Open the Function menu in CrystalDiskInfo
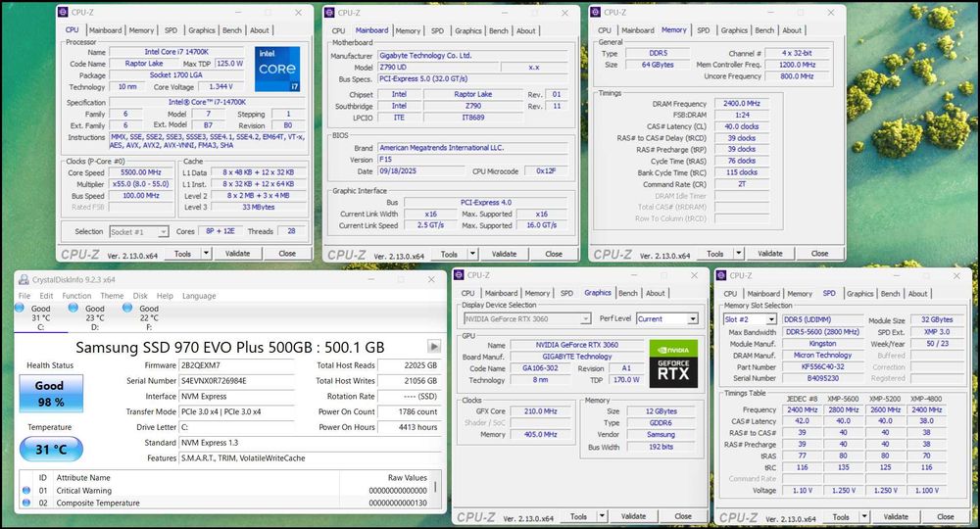This screenshot has width=980, height=529. [x=76, y=296]
